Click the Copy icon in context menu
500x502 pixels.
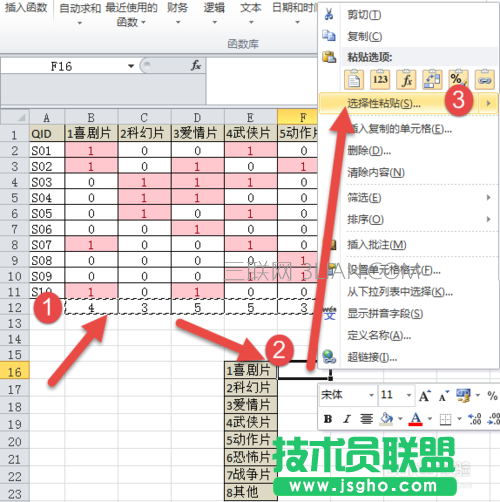329,35
